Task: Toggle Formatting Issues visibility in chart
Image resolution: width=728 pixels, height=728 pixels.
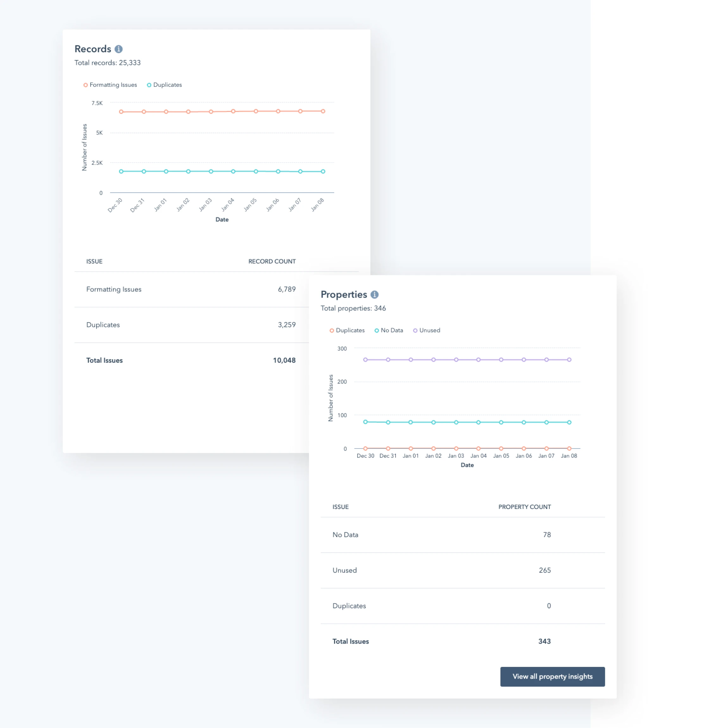Action: coord(107,85)
